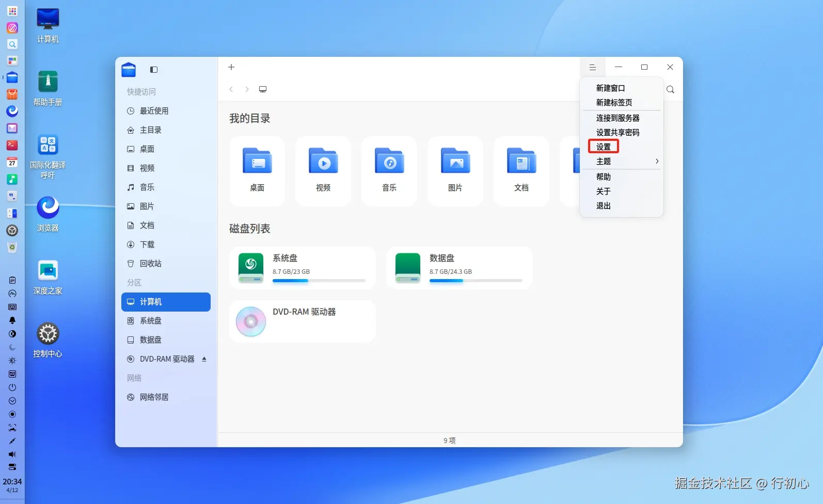Open the 音乐 folder in 我的目录
The height and width of the screenshot is (504, 823).
tap(389, 171)
